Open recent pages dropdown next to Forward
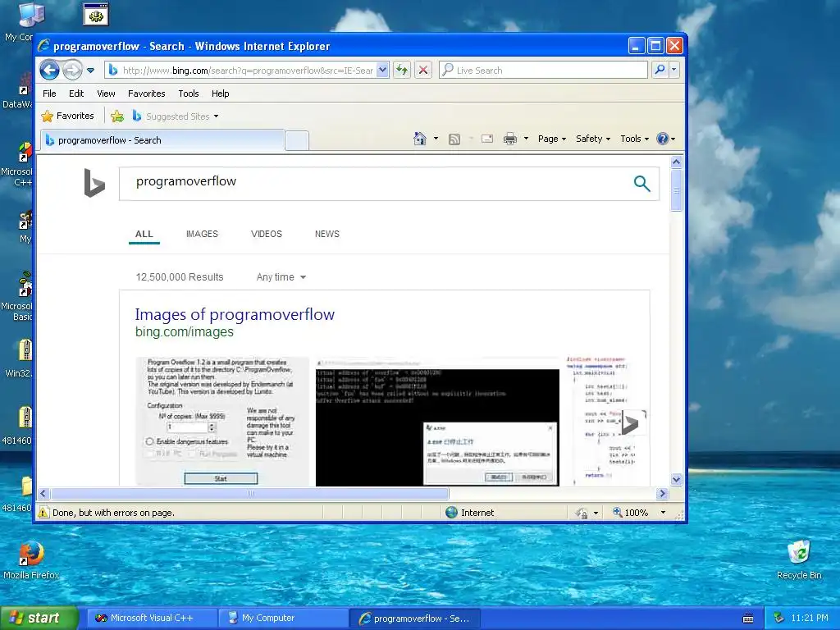840x630 pixels. 90,71
